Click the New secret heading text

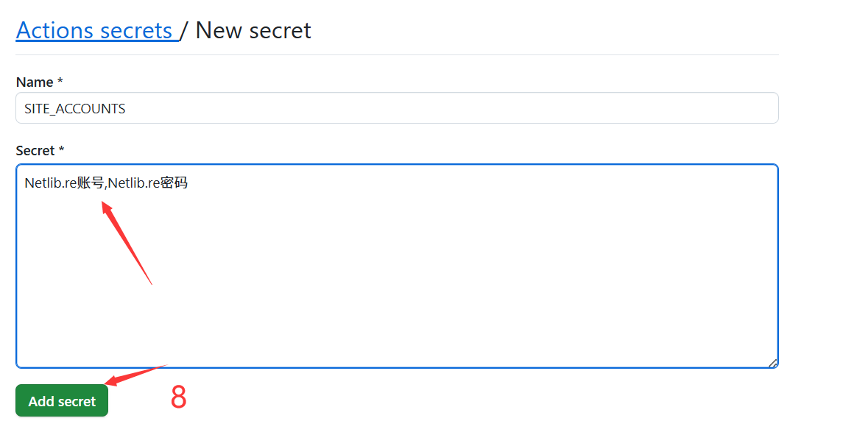tap(253, 30)
